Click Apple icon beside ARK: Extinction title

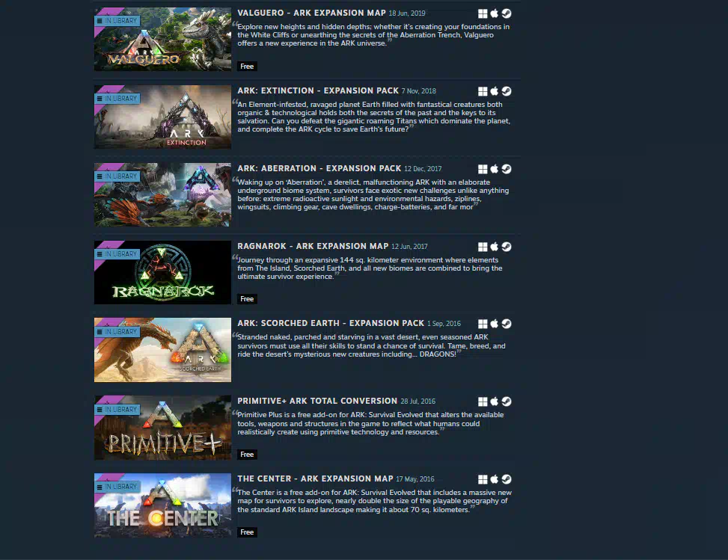pos(495,91)
